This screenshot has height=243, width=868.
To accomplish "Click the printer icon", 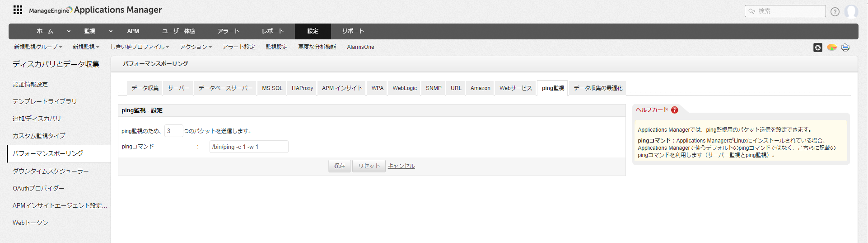I will (845, 48).
